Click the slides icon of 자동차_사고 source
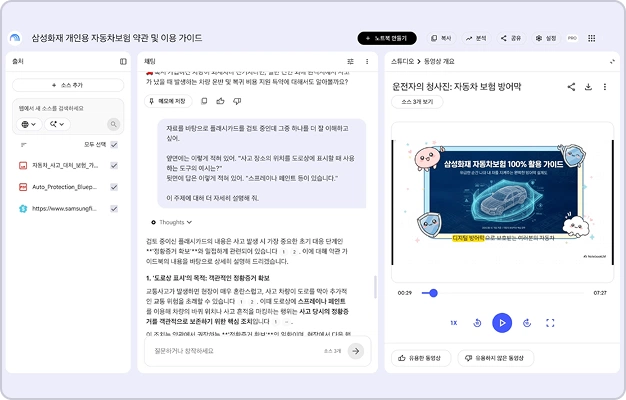Screen dimensions: 626x400 click(x=23, y=165)
